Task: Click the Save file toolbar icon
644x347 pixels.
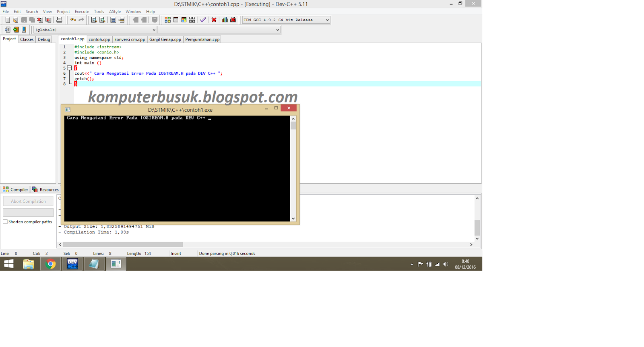Action: pyautogui.click(x=24, y=20)
